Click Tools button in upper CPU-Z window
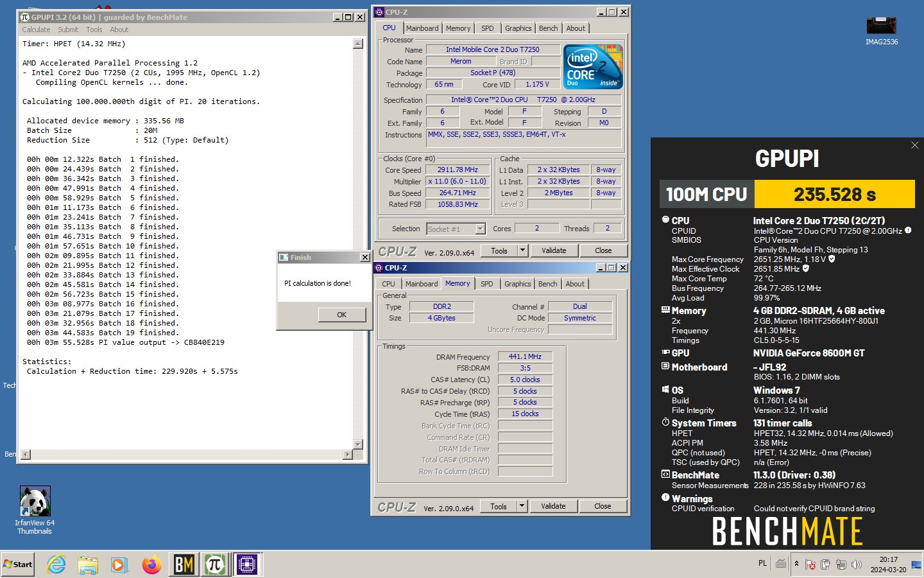The height and width of the screenshot is (578, 924). (499, 250)
